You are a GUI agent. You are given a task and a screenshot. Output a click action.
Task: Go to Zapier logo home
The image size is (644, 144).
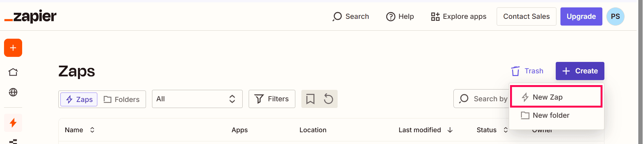click(30, 16)
